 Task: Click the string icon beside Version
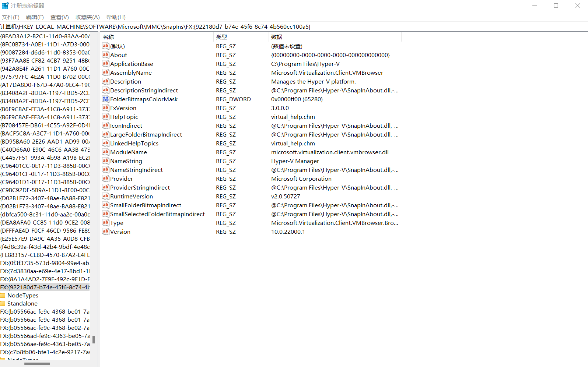(x=106, y=232)
